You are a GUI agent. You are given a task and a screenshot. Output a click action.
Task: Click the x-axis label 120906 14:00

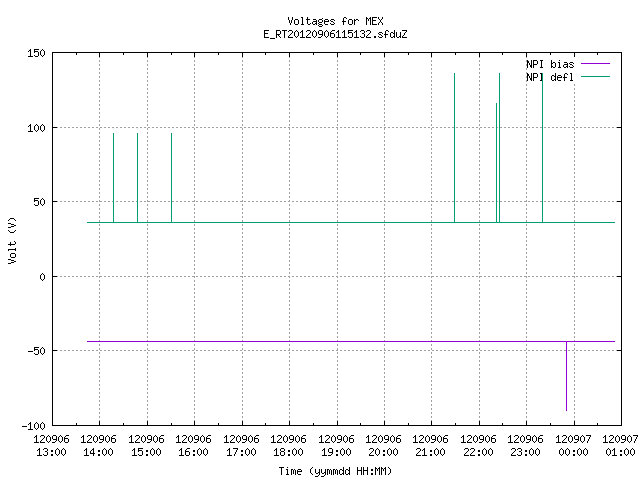pyautogui.click(x=99, y=446)
